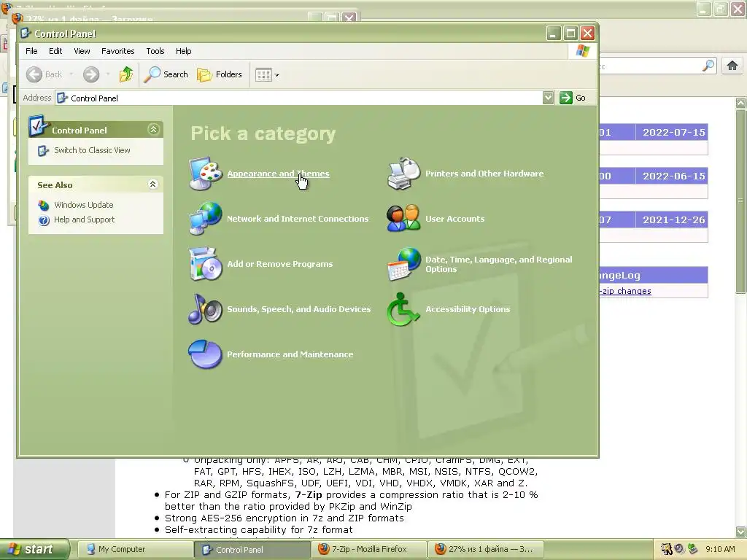Click the Firefox page scrollbar up arrow
Viewport: 747px width, 560px height.
click(741, 103)
